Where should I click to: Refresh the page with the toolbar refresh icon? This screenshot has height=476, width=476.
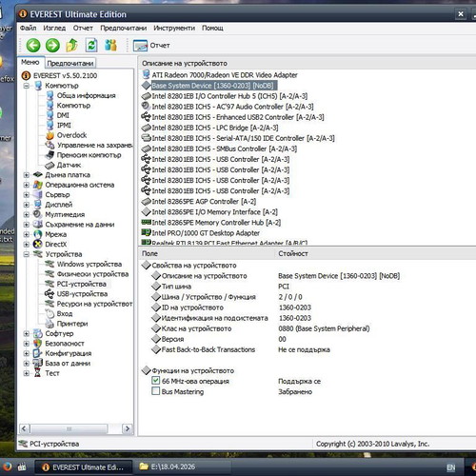(x=91, y=45)
